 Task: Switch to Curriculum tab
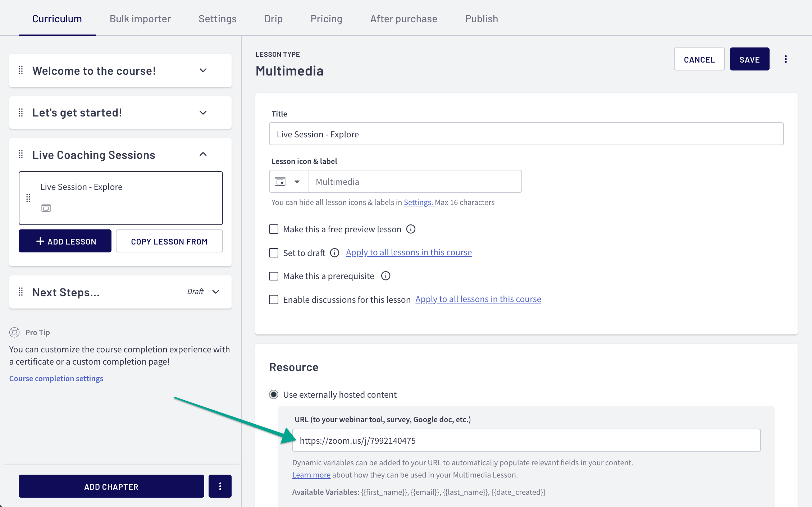click(57, 19)
